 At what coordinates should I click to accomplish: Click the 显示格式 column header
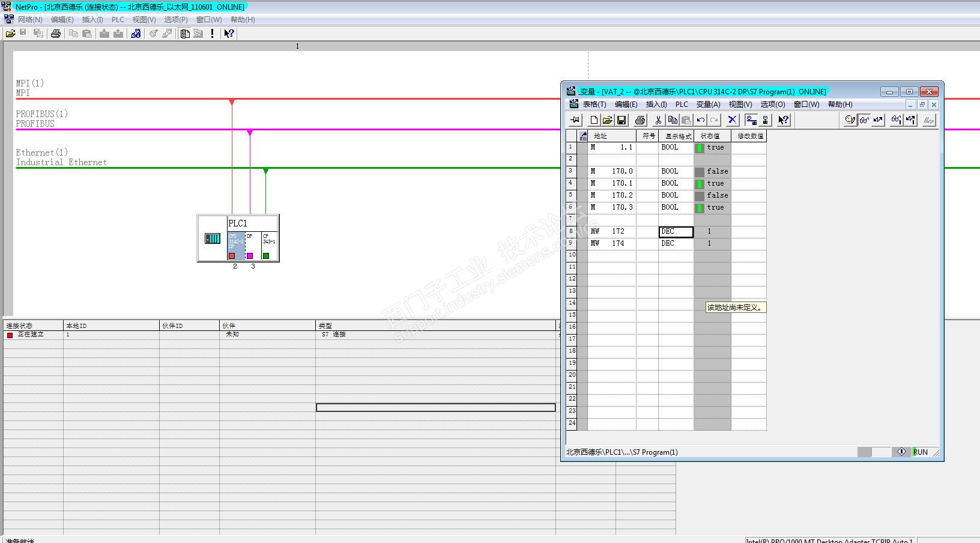pos(676,136)
